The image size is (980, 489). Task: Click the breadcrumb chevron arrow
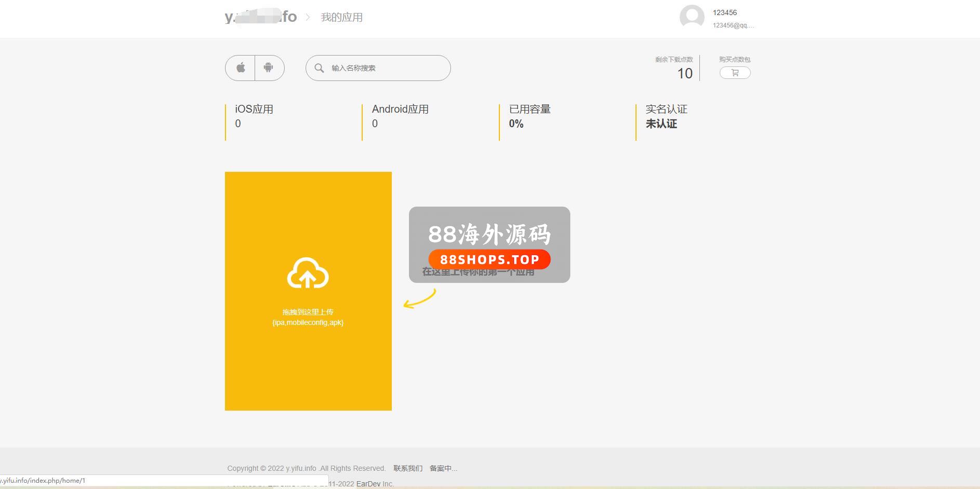click(x=308, y=18)
